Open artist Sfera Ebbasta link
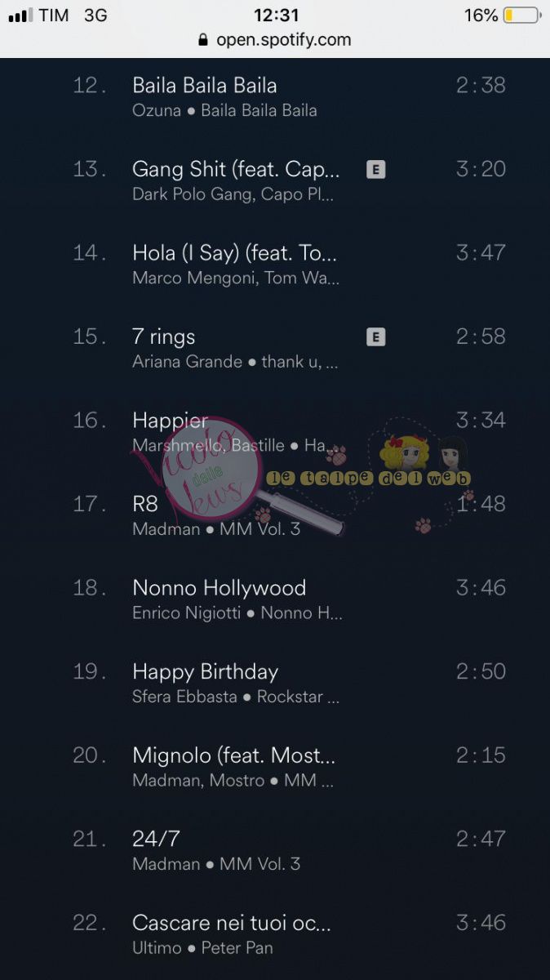550x980 pixels. point(185,697)
